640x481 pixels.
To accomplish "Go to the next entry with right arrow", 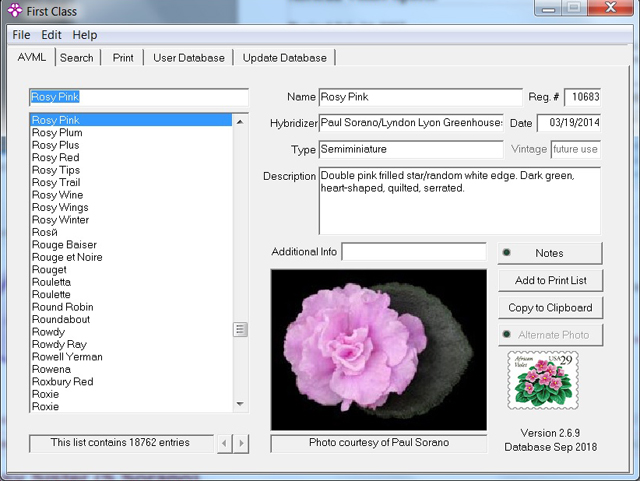I will (x=241, y=443).
